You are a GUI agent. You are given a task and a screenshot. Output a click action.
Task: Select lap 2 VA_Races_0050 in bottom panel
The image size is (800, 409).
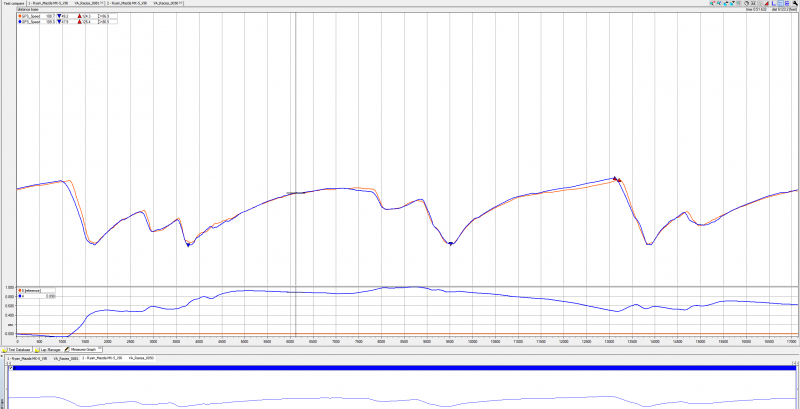[x=118, y=358]
